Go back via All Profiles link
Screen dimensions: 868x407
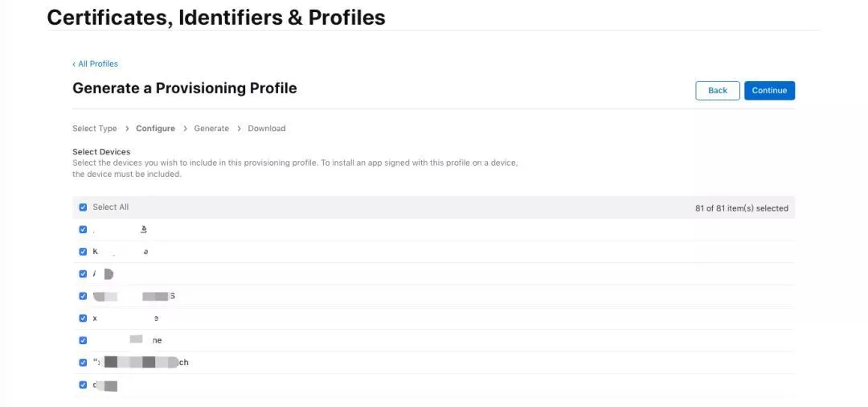(98, 64)
